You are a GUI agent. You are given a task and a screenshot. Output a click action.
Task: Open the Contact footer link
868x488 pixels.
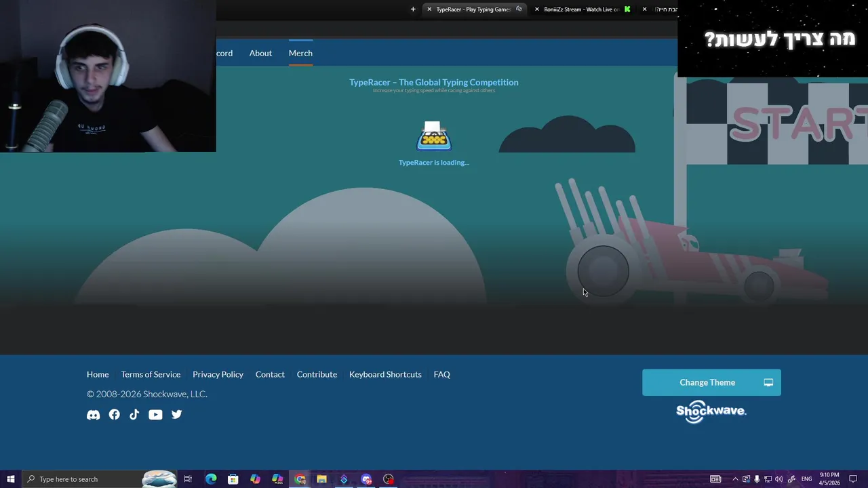[x=270, y=374]
